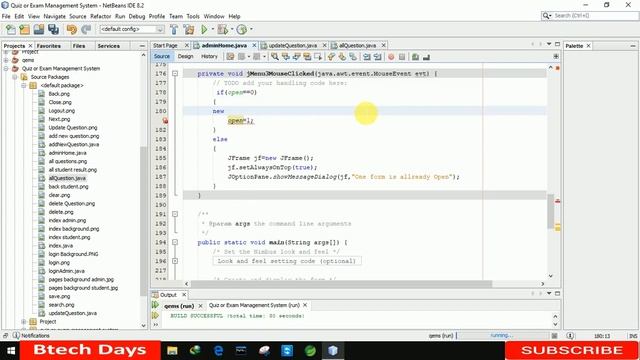
Task: Click the Profile Project toolbar icon
Action: [242, 29]
